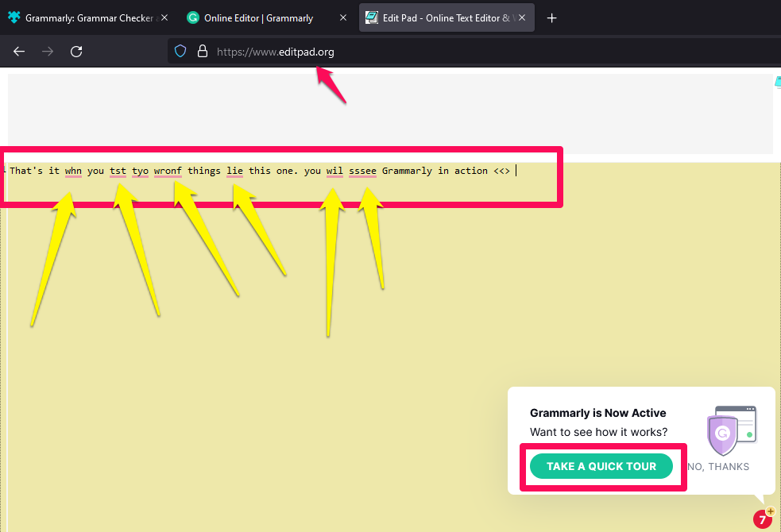781x532 pixels.
Task: Click the underlined word "tst"
Action: 118,172
